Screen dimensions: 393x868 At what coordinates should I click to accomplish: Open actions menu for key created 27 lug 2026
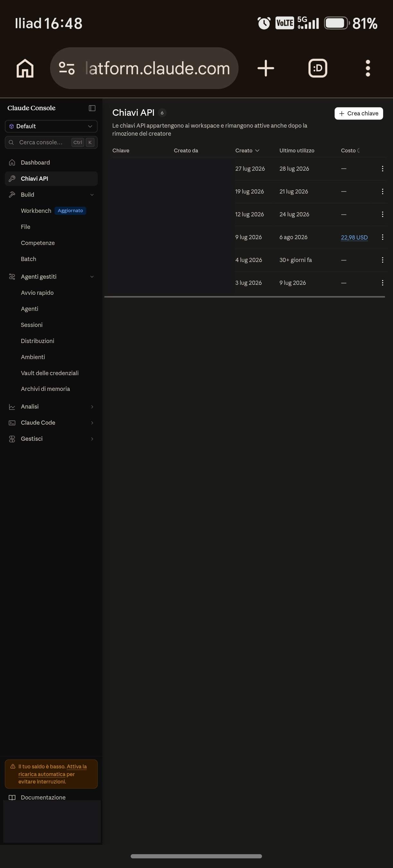pyautogui.click(x=383, y=169)
